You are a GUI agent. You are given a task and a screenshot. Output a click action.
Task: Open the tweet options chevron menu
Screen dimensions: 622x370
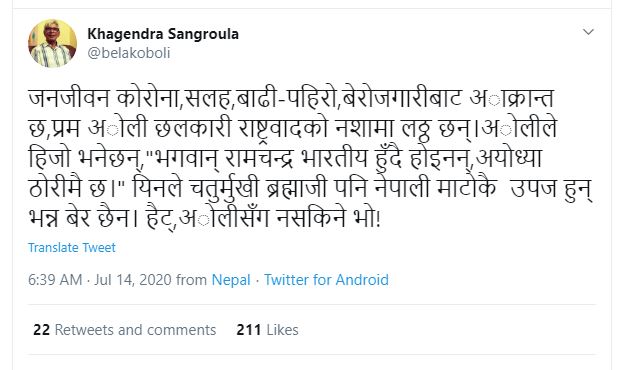pyautogui.click(x=588, y=32)
